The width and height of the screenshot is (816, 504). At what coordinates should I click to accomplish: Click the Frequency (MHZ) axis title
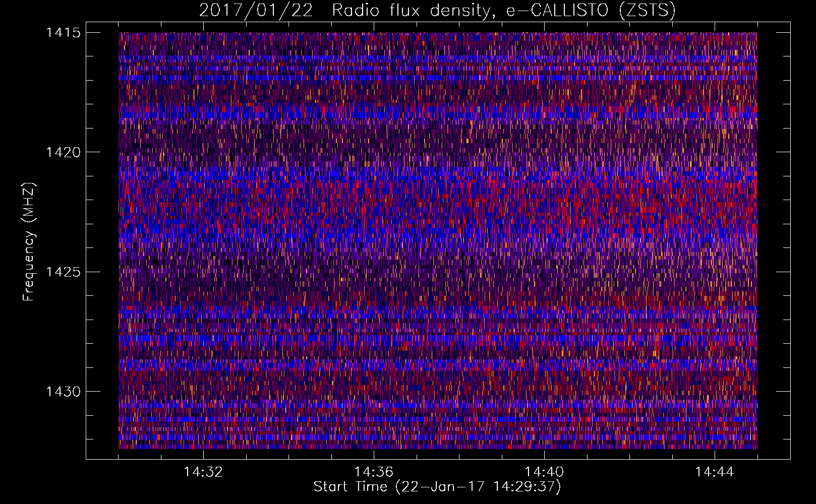29,241
